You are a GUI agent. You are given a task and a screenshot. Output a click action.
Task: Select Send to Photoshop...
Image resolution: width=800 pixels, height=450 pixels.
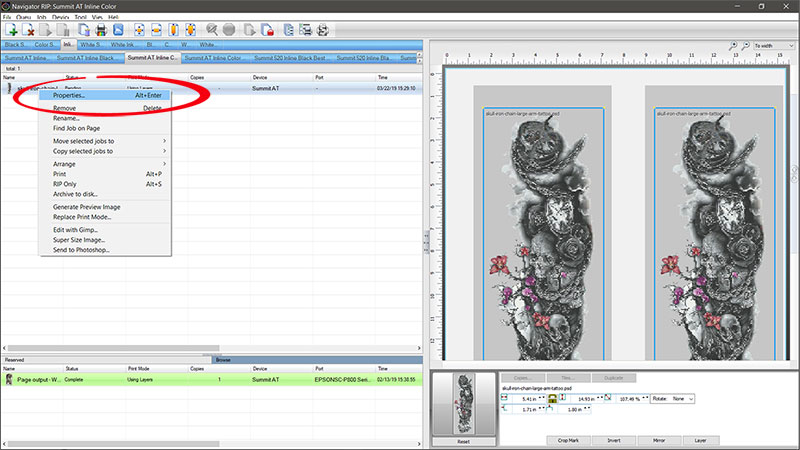tap(106, 250)
